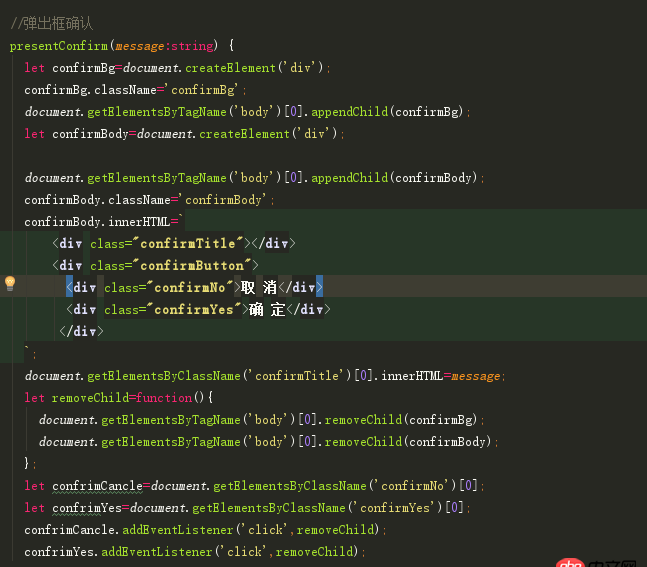Click the 取 消 text in template
The height and width of the screenshot is (567, 647).
259,287
